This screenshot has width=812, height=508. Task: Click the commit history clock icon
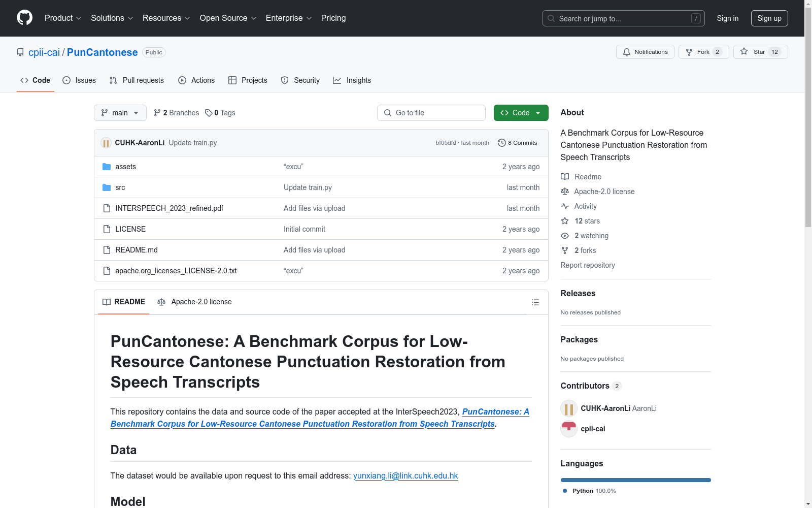(x=502, y=143)
